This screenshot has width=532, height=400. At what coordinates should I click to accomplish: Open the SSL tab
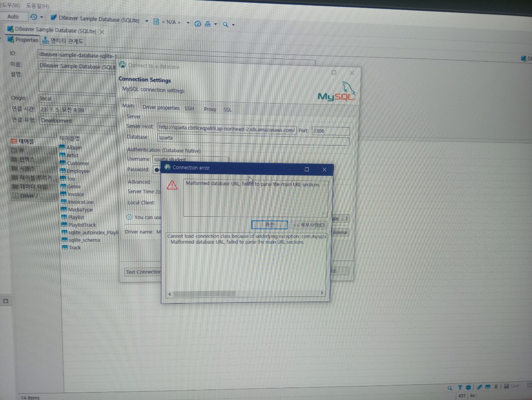pos(227,110)
